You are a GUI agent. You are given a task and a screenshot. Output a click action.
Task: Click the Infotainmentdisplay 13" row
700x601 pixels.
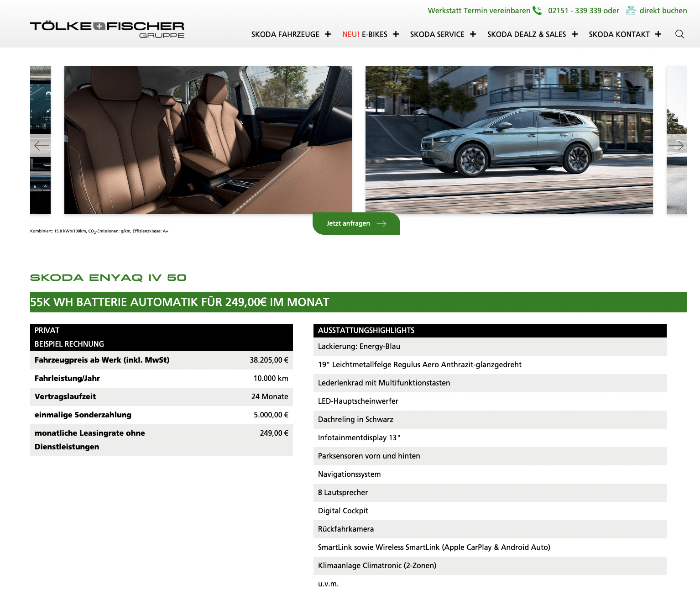pos(490,438)
